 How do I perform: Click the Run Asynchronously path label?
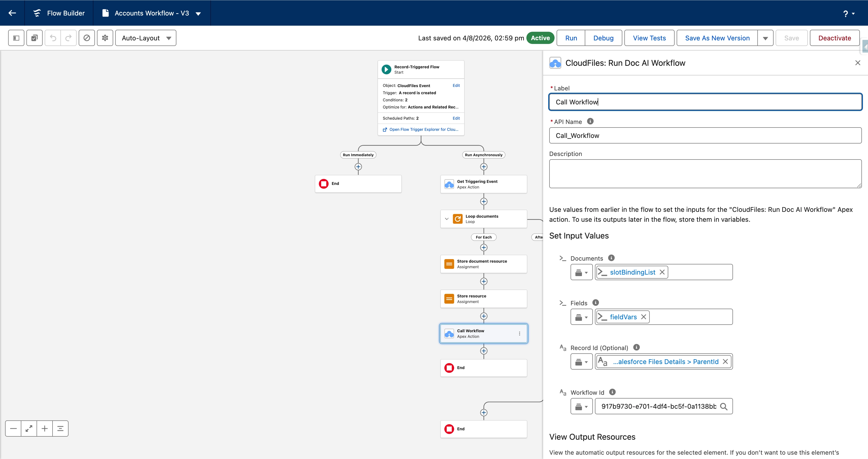point(483,155)
